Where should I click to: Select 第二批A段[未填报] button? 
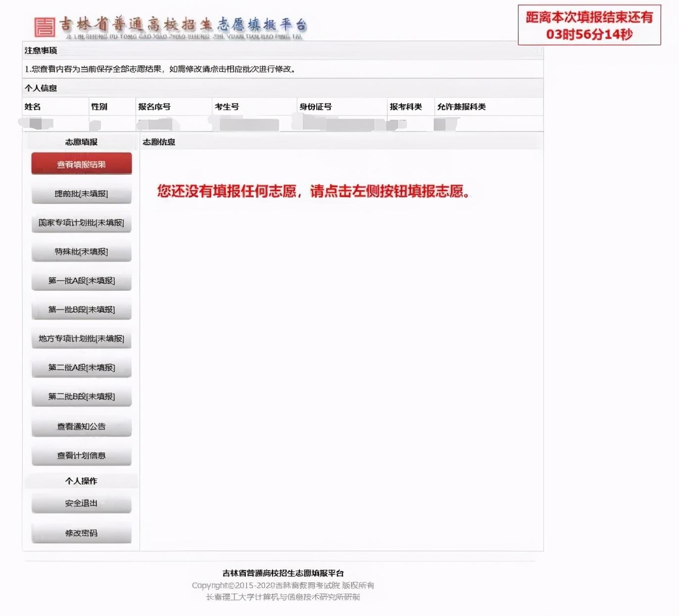point(82,367)
